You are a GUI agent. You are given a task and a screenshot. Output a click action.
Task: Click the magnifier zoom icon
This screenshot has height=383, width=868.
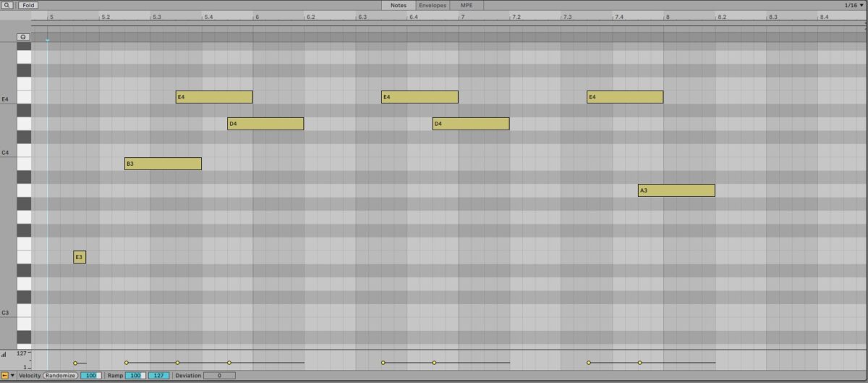8,5
